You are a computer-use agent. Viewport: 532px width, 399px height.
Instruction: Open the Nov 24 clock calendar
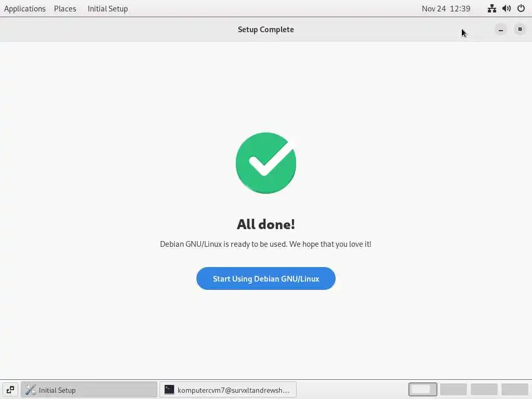[x=446, y=8]
